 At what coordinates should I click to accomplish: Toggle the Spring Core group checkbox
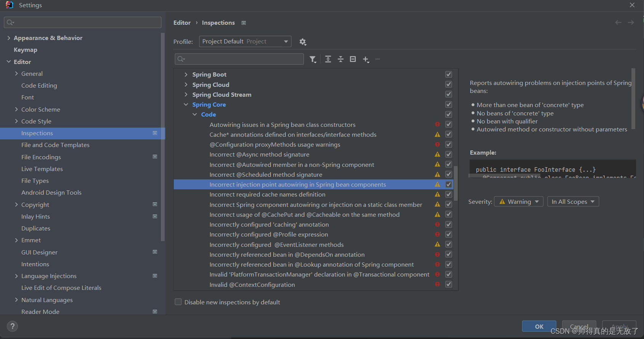click(x=449, y=104)
